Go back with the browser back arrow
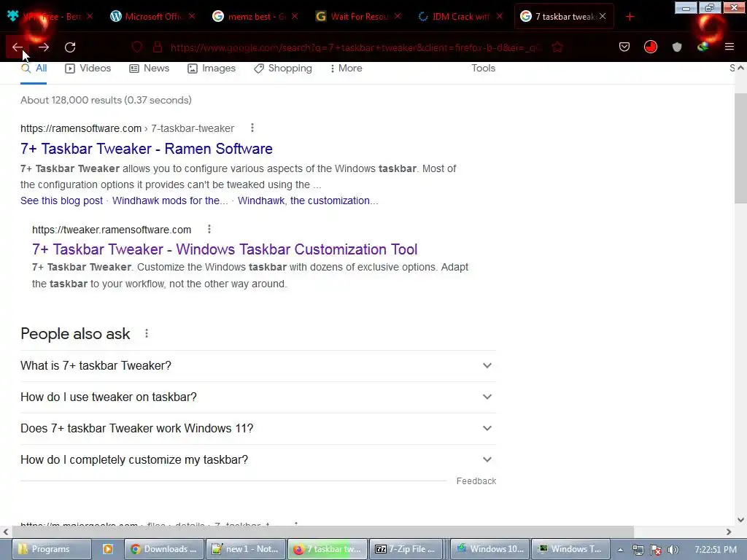 [x=18, y=47]
